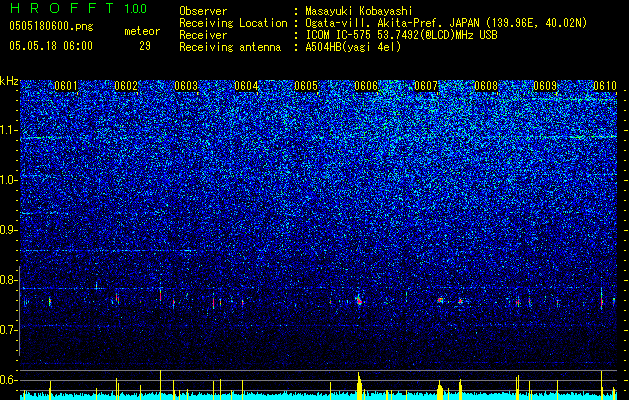Click the 0.6 frequency axis label
The height and width of the screenshot is (400, 629).
pos(9,380)
